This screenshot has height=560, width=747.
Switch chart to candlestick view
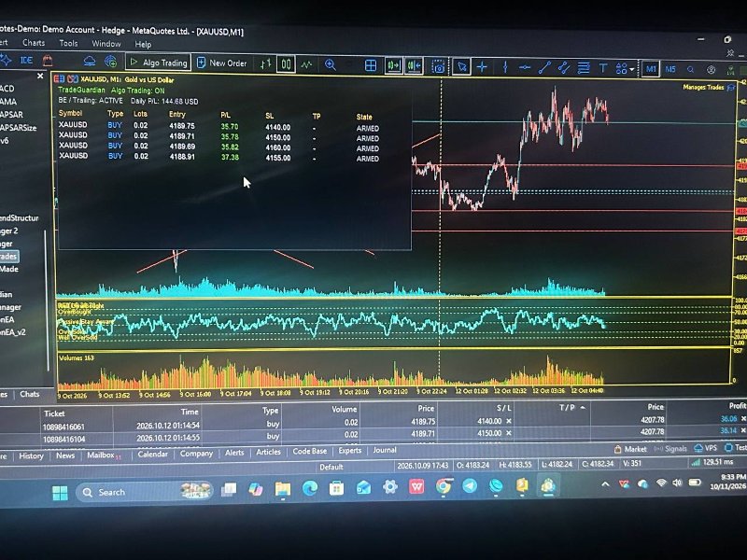point(286,64)
